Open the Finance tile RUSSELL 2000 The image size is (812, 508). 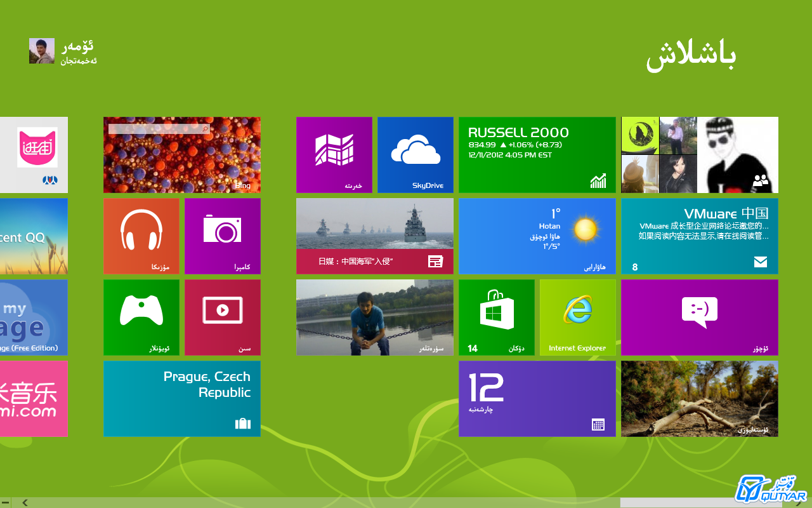pos(537,155)
